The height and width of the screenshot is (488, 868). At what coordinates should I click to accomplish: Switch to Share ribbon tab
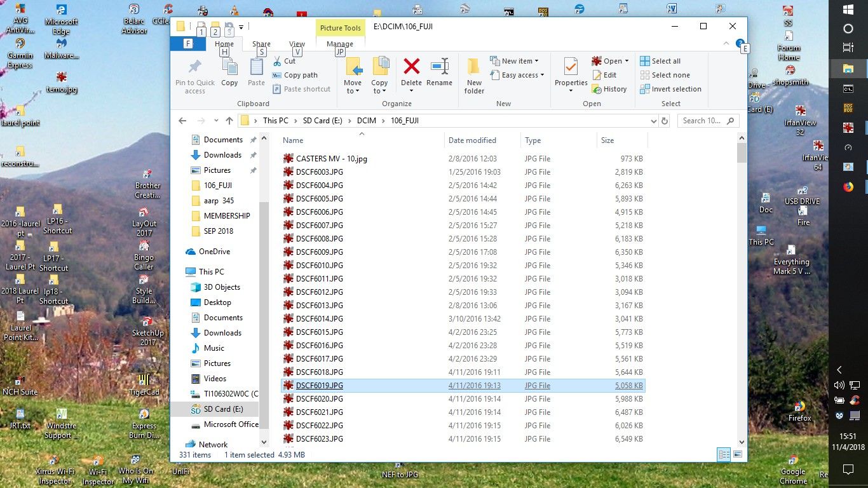click(261, 44)
